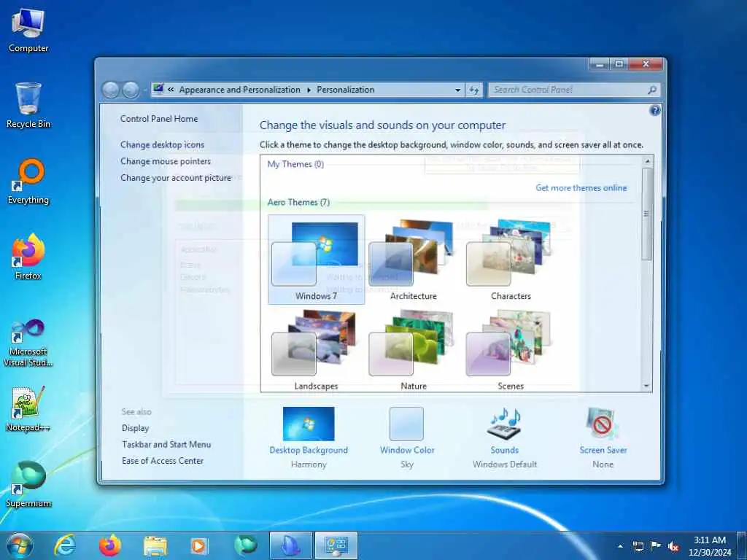Screen dimensions: 747x560
Task: Open Taskbar and Start Menu link
Action: (166, 444)
